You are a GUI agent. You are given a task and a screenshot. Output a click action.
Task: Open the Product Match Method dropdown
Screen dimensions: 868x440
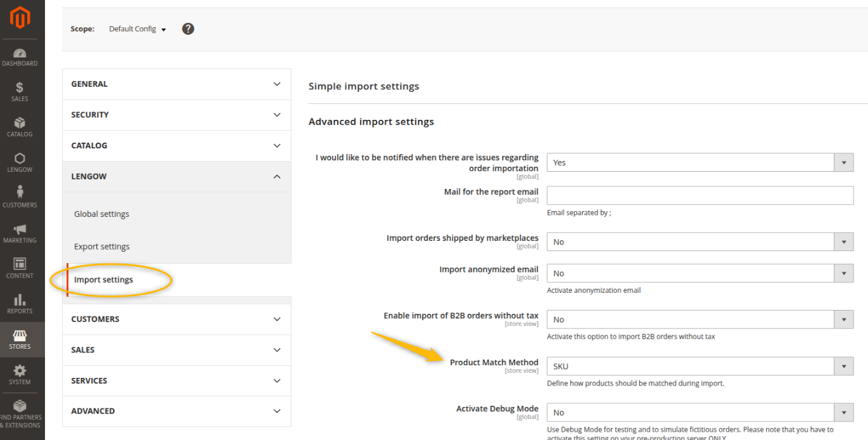click(699, 366)
